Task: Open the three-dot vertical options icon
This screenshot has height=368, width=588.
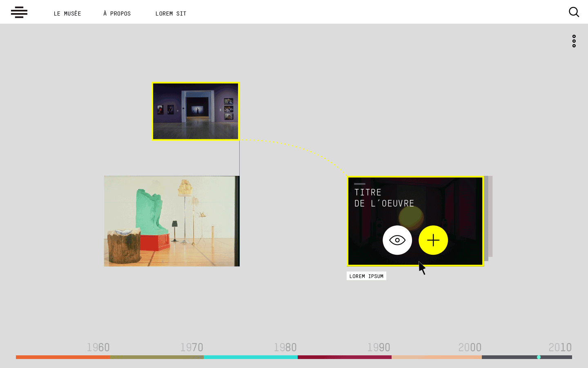Action: (574, 41)
